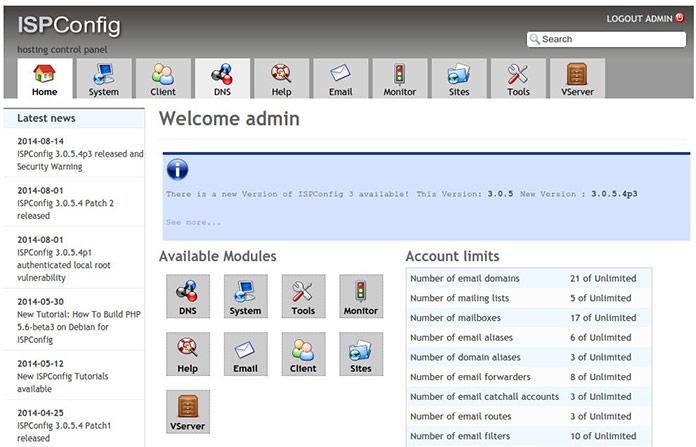The width and height of the screenshot is (696, 447).
Task: Open the Monitor traffic light module icon
Action: point(361,296)
